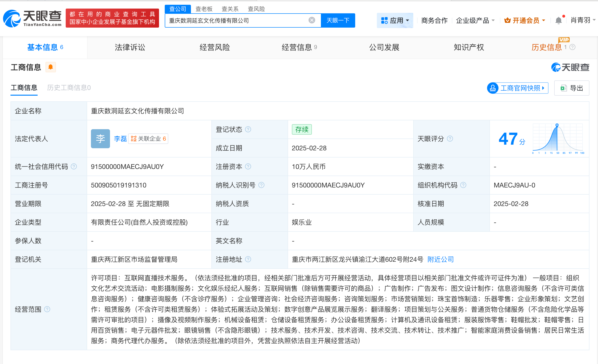Open the 法律诉讼 tab
This screenshot has width=598, height=364.
tap(130, 47)
